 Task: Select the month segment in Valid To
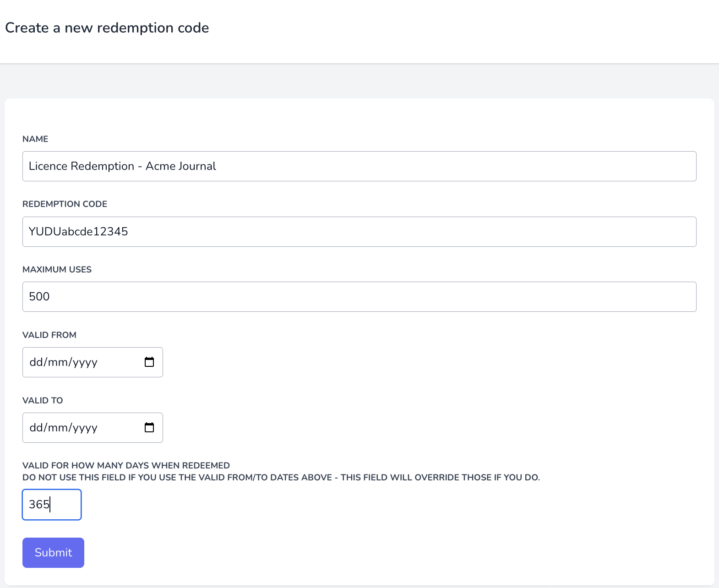[58, 428]
